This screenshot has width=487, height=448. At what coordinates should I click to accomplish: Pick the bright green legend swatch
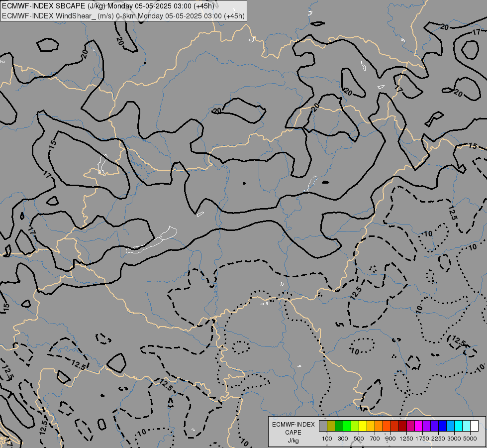click(x=347, y=426)
